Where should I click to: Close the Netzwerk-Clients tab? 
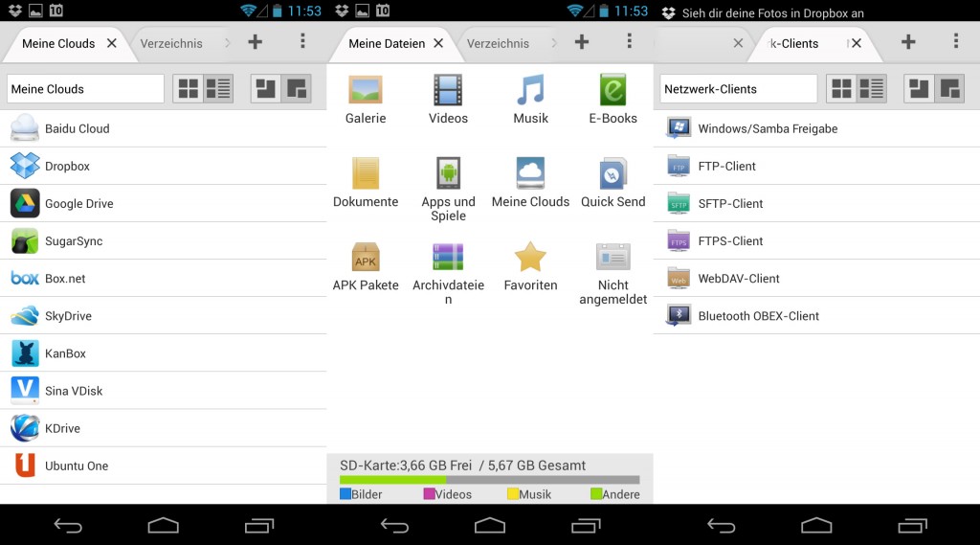[x=857, y=43]
